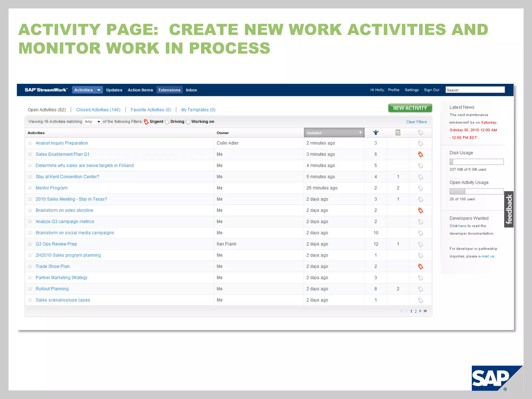
Task: Click the Clear Filters link
Action: [x=416, y=122]
